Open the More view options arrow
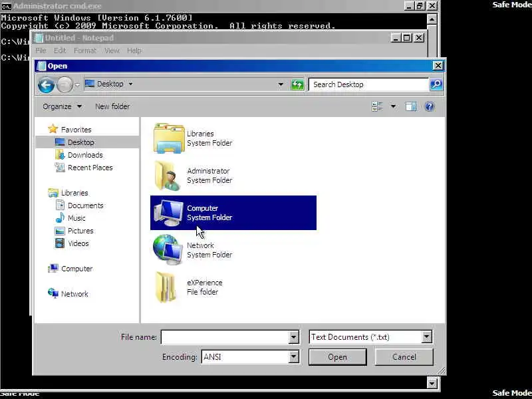 [393, 106]
